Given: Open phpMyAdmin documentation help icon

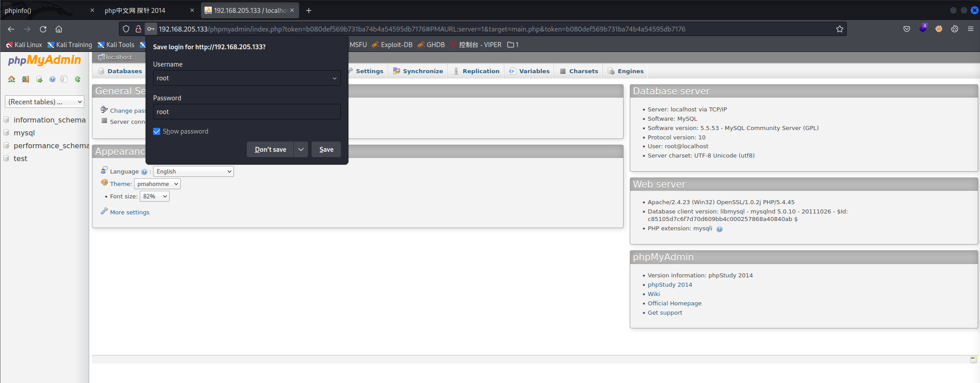Looking at the screenshot, I should (x=52, y=79).
